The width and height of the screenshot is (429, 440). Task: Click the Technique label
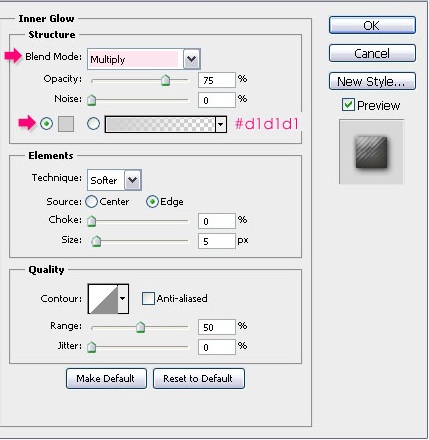pos(57,178)
